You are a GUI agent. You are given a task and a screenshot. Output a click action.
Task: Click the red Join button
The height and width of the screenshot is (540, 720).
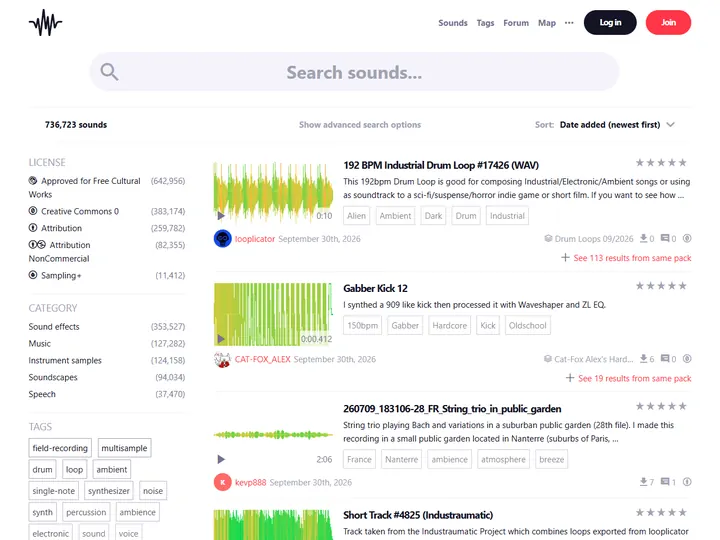[668, 22]
